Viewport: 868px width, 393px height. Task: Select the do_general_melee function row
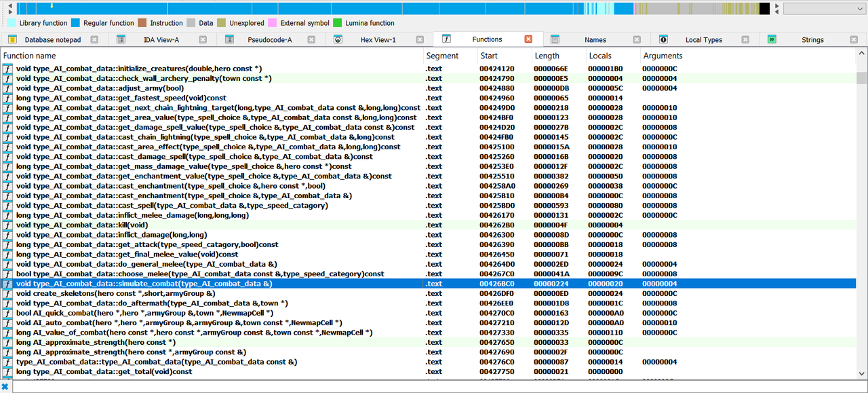(x=428, y=264)
